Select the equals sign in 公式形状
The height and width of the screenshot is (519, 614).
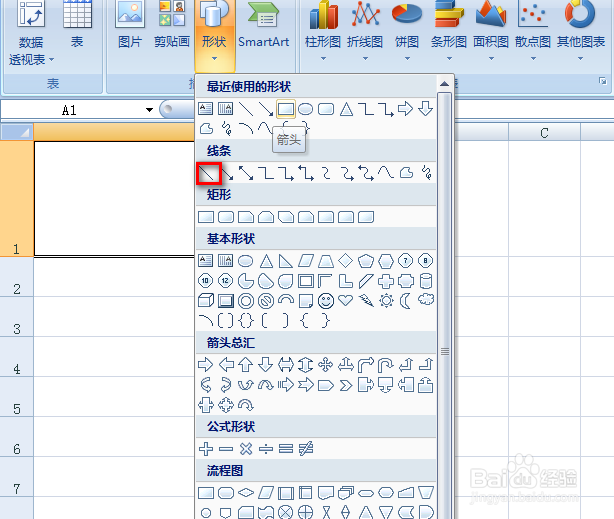tap(286, 449)
